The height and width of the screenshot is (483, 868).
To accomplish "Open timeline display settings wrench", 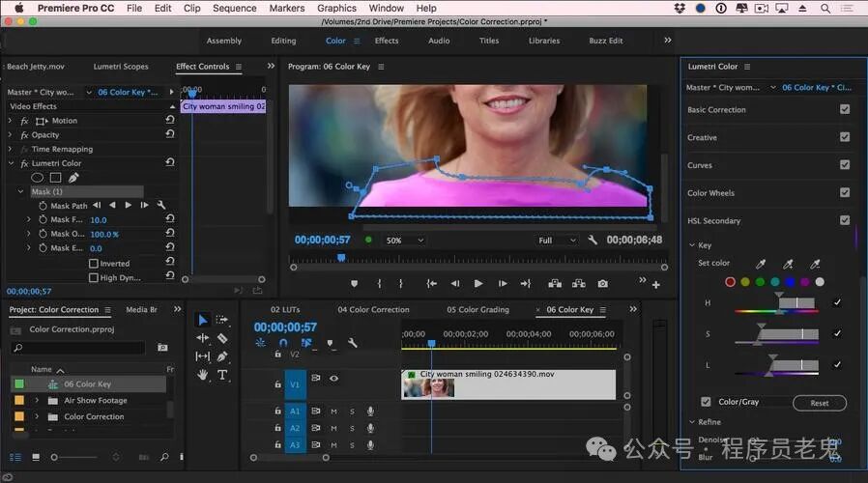I will (352, 343).
